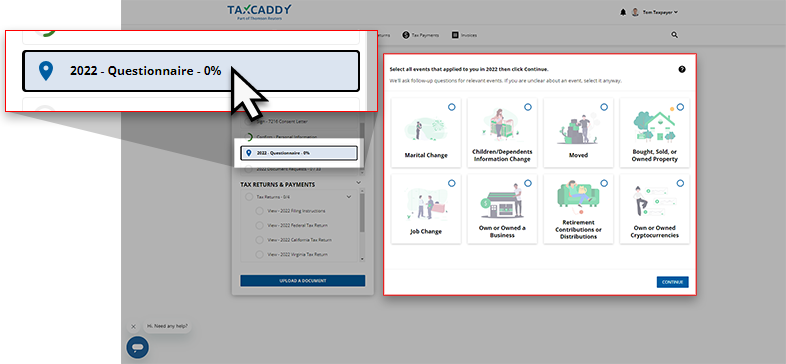This screenshot has height=364, width=786.
Task: Click the search magnifier icon
Action: coord(674,35)
